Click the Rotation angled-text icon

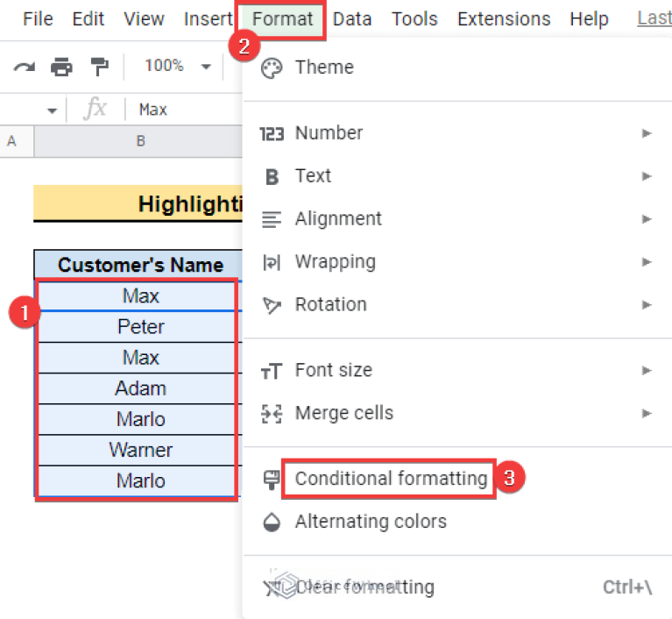(x=272, y=305)
